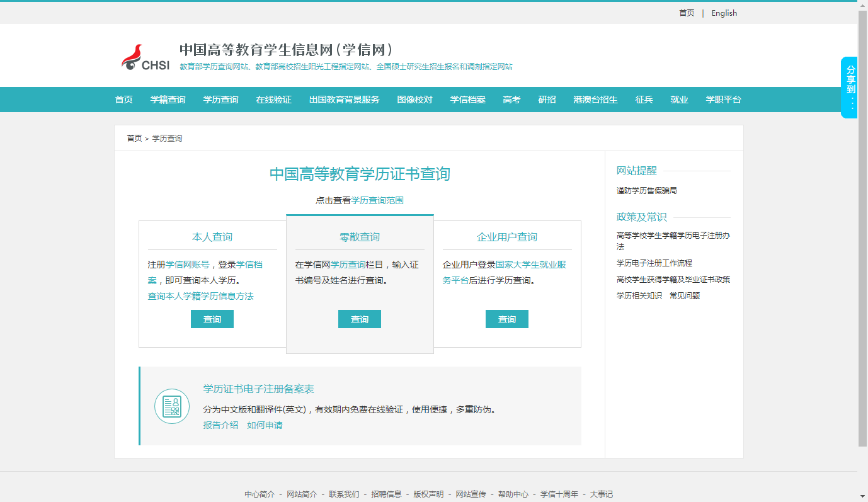Open the 在线验证 navigation item
This screenshot has width=868, height=502.
(274, 100)
